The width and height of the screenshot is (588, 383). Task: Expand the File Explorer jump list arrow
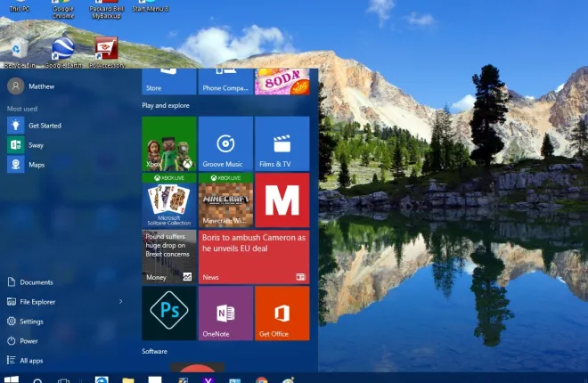121,301
